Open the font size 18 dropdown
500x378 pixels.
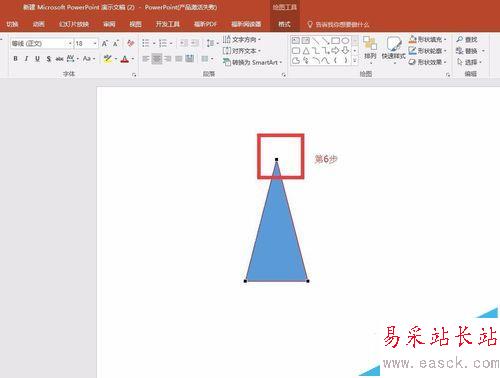(x=95, y=43)
